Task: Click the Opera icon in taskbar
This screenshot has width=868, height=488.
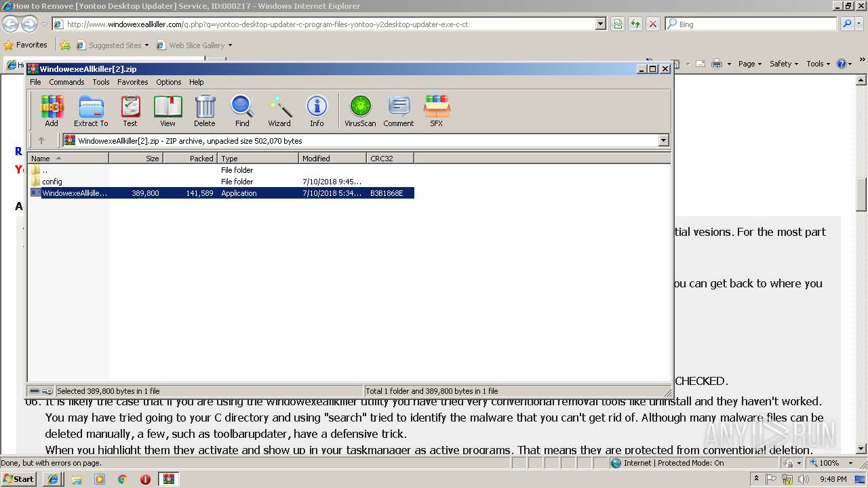Action: click(145, 479)
